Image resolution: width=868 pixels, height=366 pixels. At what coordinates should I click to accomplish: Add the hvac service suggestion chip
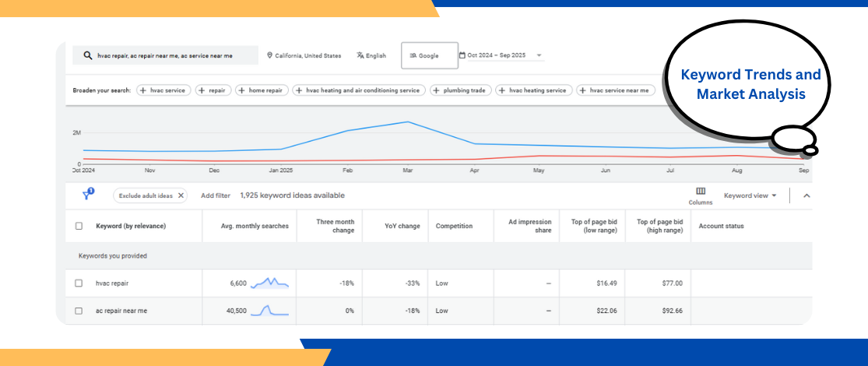click(163, 90)
